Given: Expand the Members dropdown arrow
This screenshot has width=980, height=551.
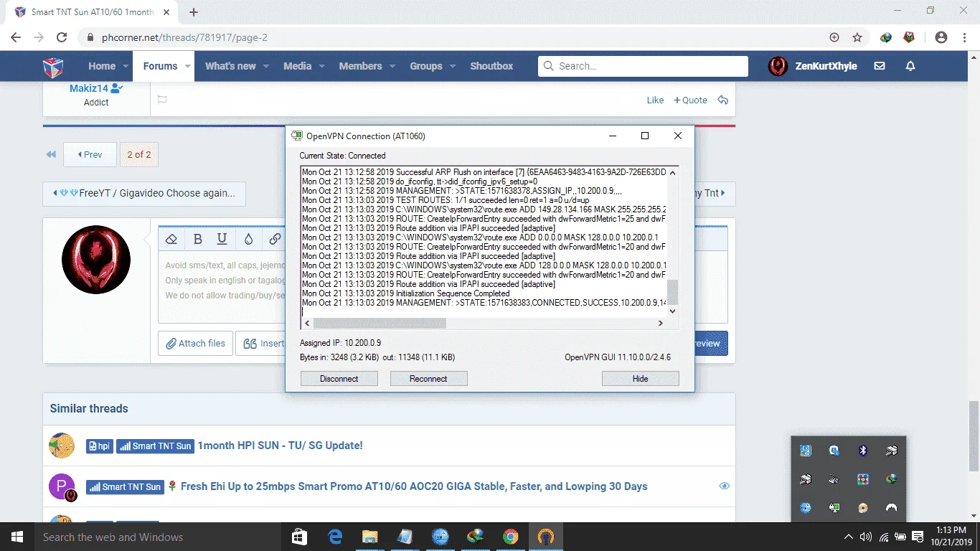Looking at the screenshot, I should (x=392, y=66).
